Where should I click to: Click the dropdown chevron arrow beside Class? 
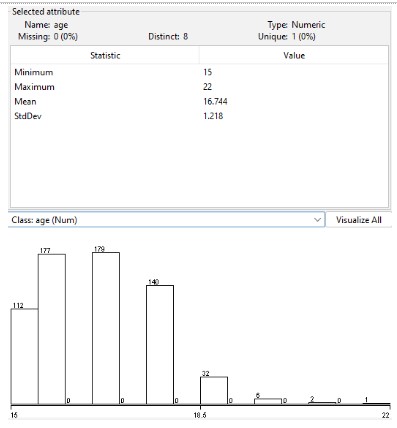[x=317, y=220]
